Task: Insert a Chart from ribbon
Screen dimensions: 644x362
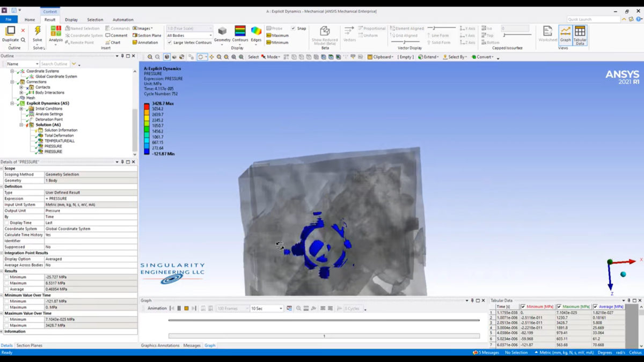Action: click(x=113, y=42)
